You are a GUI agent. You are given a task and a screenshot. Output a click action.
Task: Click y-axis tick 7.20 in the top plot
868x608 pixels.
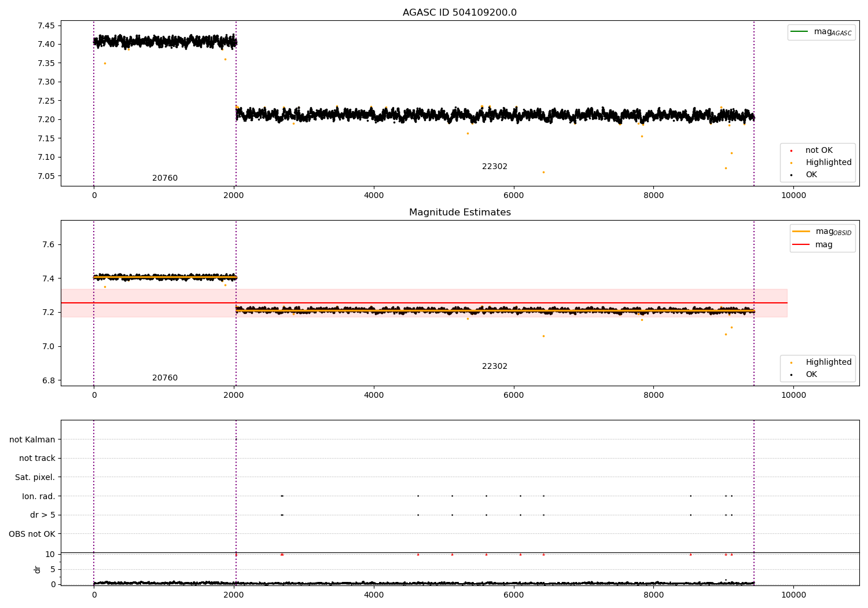pyautogui.click(x=46, y=119)
